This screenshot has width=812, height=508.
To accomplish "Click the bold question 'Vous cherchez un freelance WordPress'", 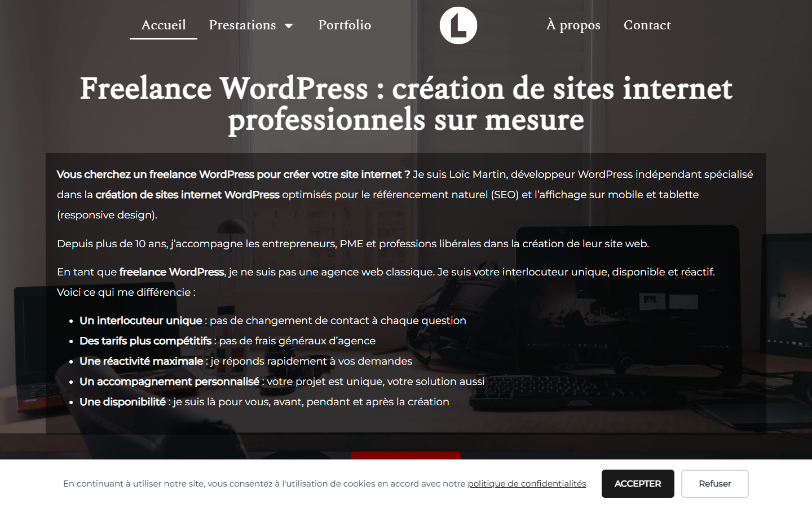I will point(233,174).
